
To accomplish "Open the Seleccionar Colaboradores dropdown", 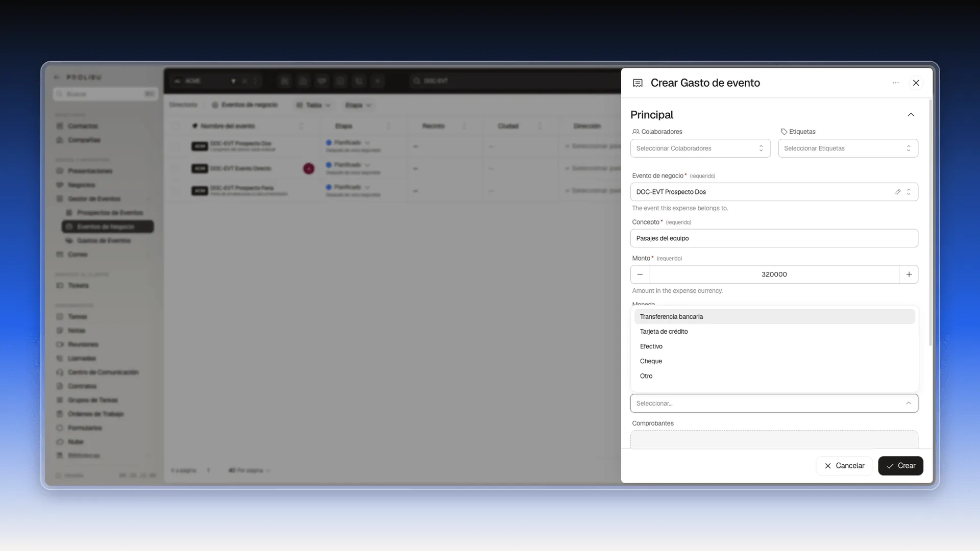I will pyautogui.click(x=700, y=148).
